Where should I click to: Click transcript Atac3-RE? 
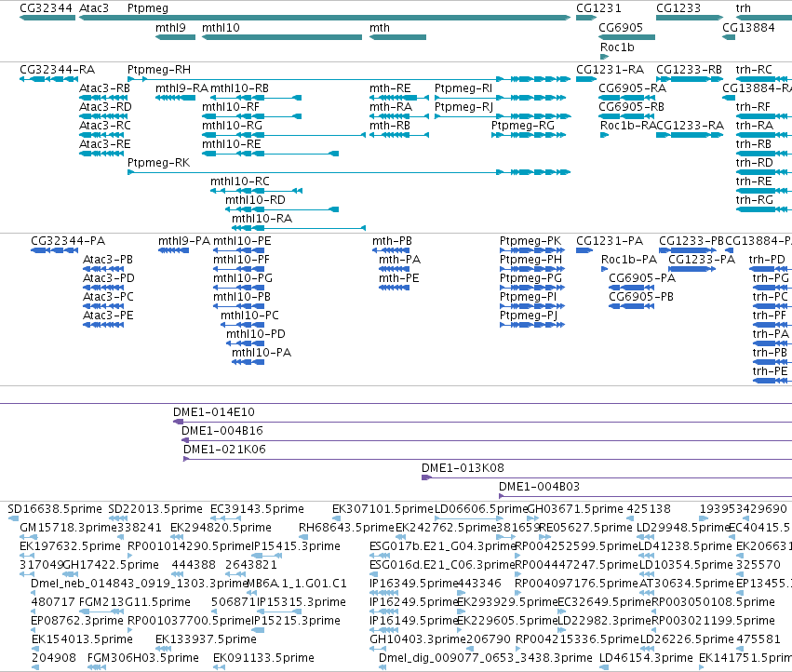(x=105, y=144)
